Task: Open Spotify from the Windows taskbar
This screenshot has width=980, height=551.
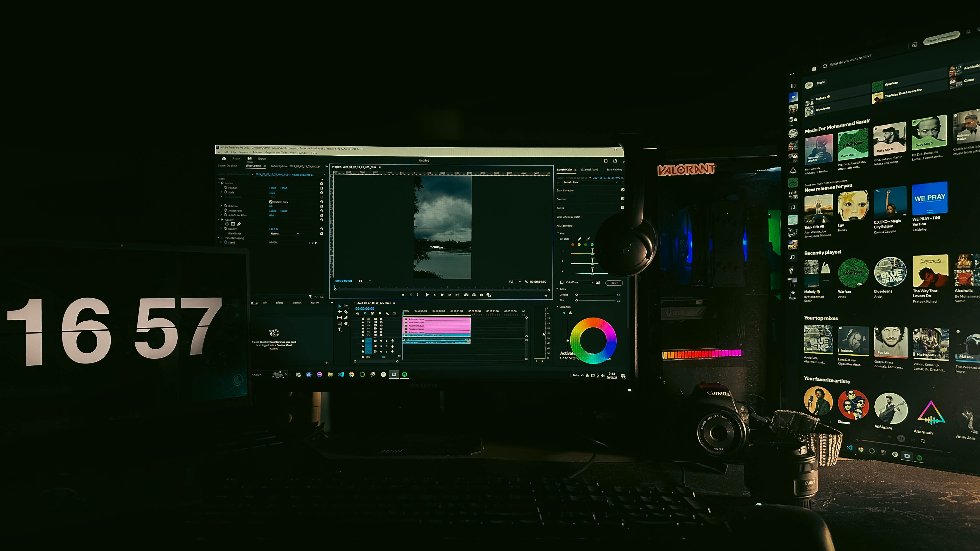Action: click(405, 375)
